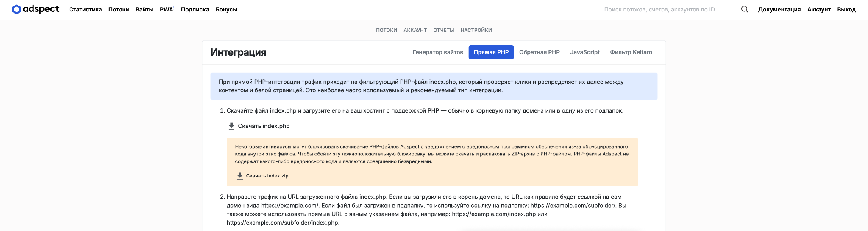Click step 2 text about Направьте трафик
This screenshot has height=231, width=868.
pos(426,210)
